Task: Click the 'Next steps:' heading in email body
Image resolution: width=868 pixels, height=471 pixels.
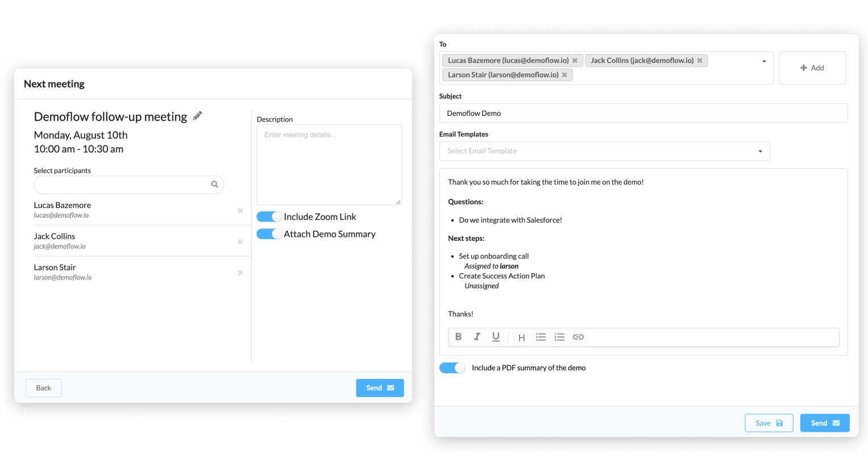Action: [x=466, y=239]
